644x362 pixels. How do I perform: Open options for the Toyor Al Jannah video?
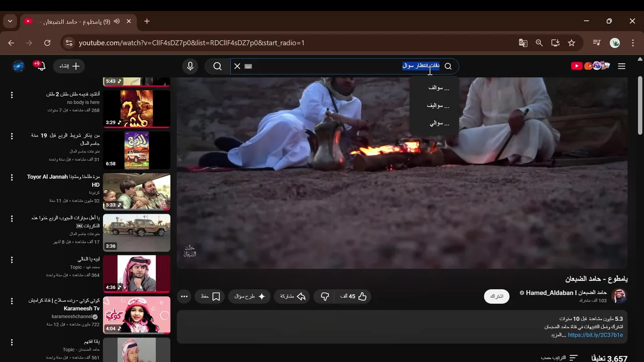click(x=12, y=177)
